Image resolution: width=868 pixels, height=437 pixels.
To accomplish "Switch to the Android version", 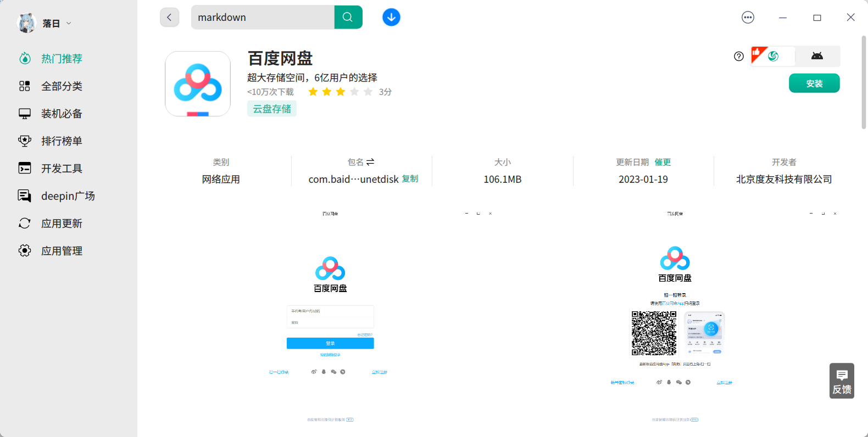I will [817, 56].
